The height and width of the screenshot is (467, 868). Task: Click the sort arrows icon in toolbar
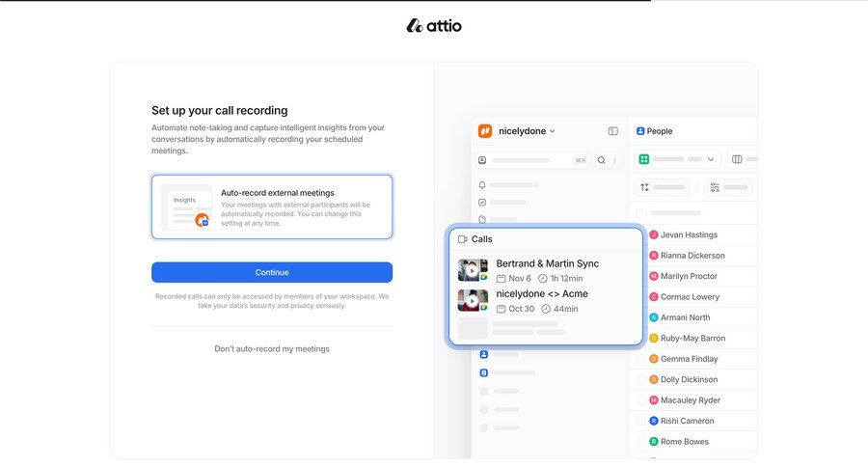[645, 187]
